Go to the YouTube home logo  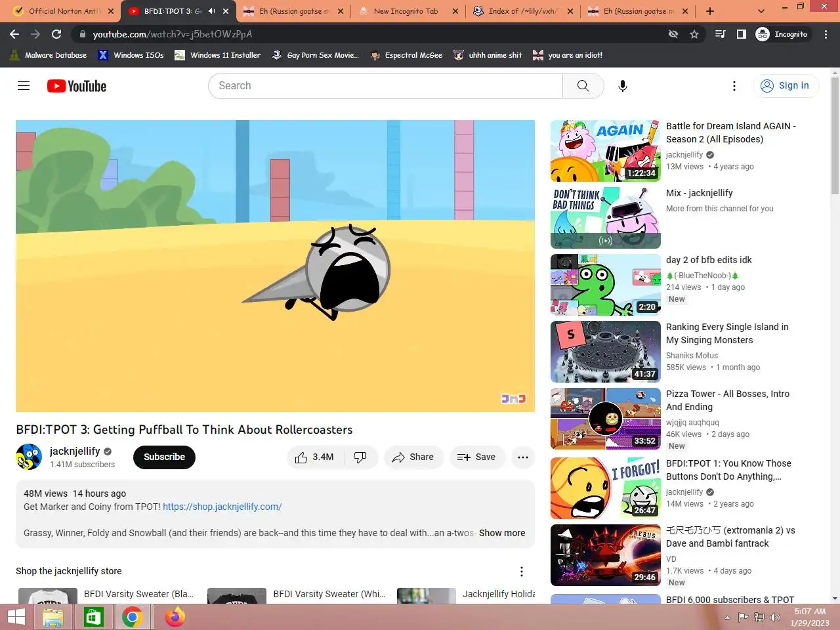[x=77, y=86]
